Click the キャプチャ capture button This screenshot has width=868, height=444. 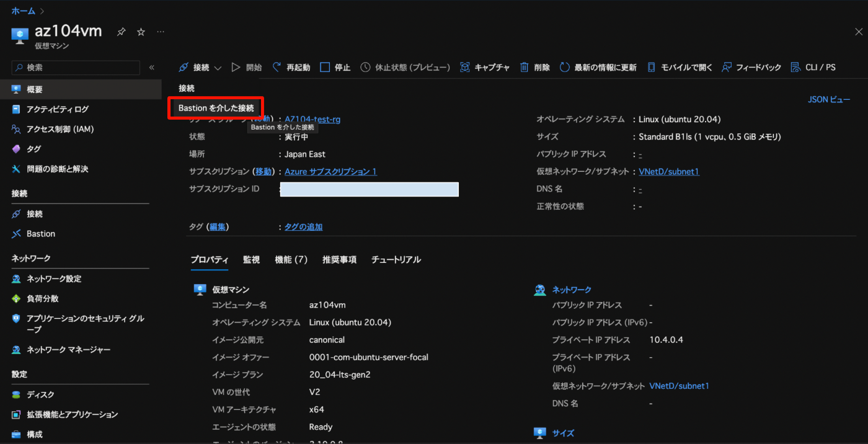click(x=485, y=68)
